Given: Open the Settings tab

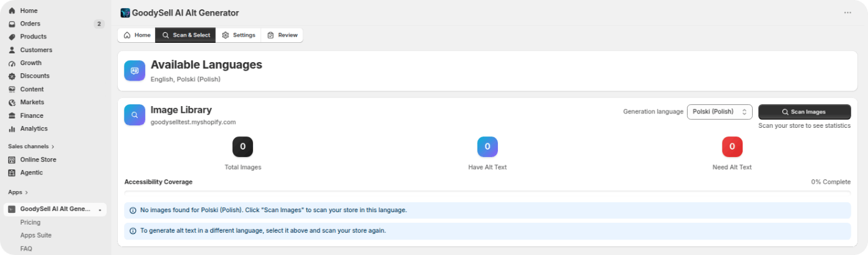Looking at the screenshot, I should [x=239, y=35].
